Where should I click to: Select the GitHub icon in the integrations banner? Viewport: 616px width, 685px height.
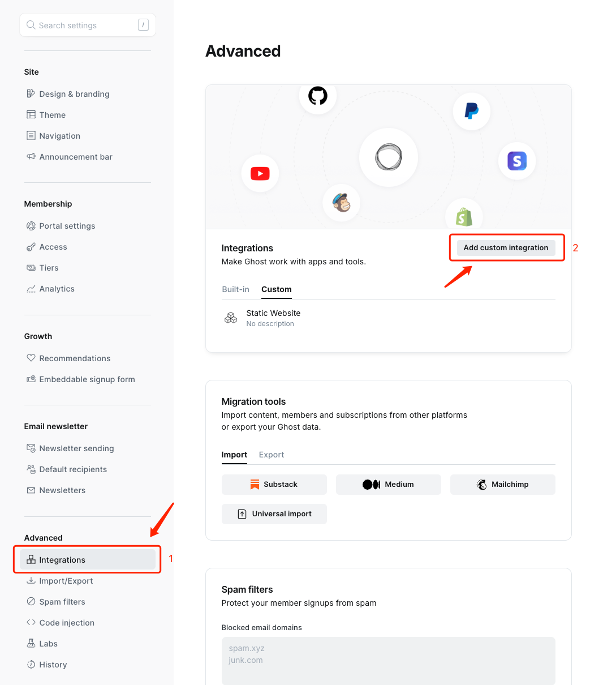click(317, 96)
